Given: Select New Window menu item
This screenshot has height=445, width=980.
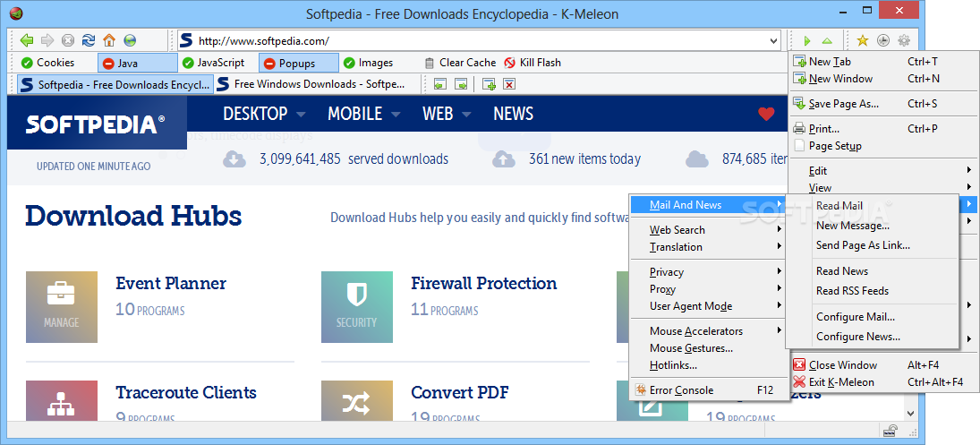Looking at the screenshot, I should click(x=883, y=79).
